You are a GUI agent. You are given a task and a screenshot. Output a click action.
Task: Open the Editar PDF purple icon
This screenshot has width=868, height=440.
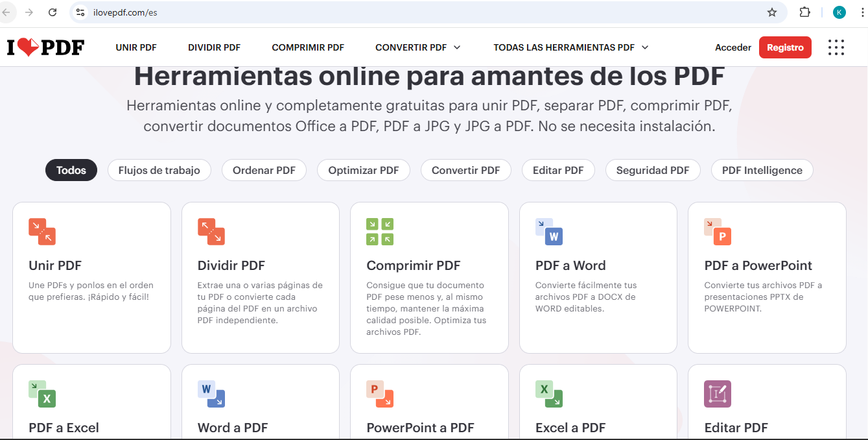pyautogui.click(x=718, y=394)
